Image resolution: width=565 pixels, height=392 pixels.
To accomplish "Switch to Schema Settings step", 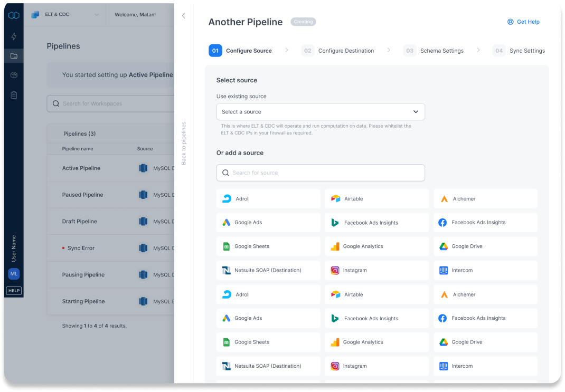I will tap(434, 51).
